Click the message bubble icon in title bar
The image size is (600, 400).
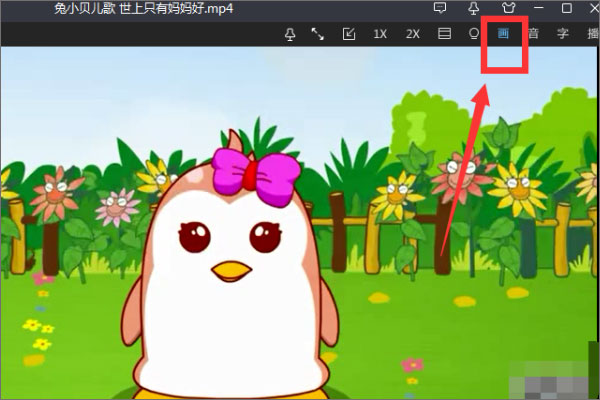(439, 8)
